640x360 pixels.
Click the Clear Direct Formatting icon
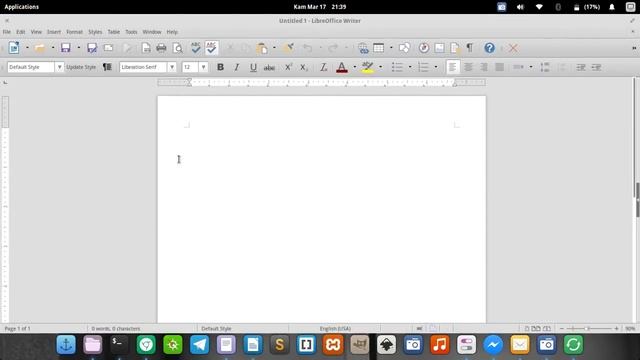pos(323,67)
